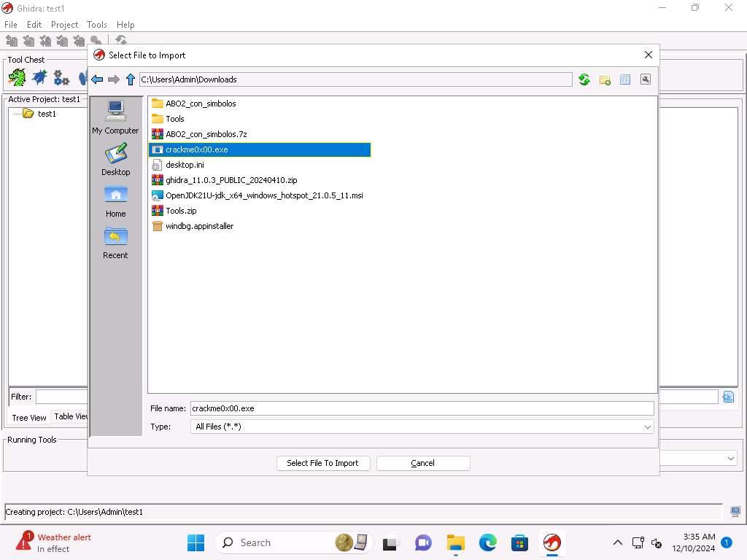747x560 pixels.
Task: Go back to the previous folder
Action: [x=97, y=79]
